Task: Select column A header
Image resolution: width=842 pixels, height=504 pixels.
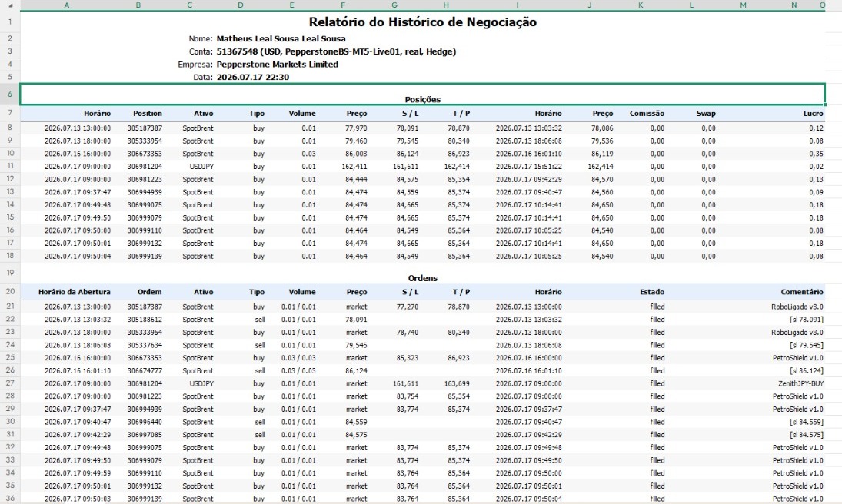Action: point(67,5)
